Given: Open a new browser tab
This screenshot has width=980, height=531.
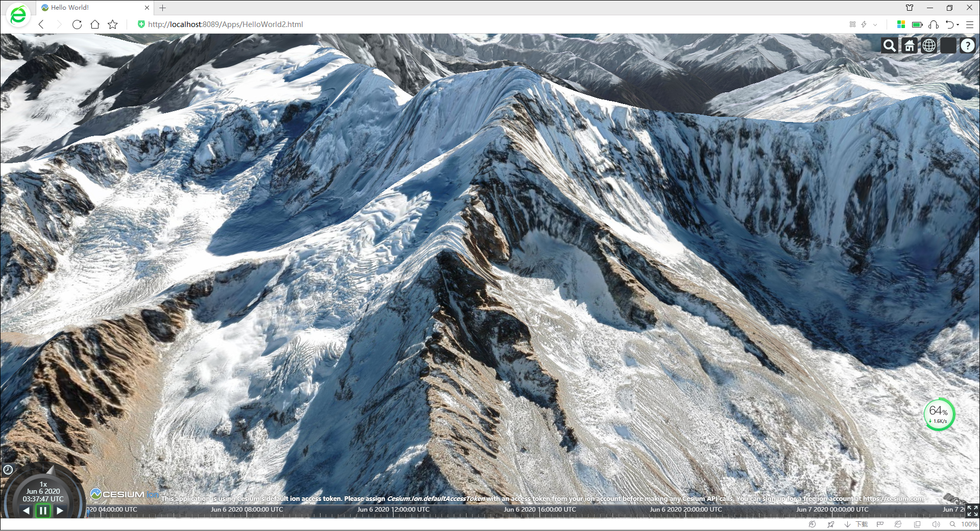Looking at the screenshot, I should click(x=162, y=8).
